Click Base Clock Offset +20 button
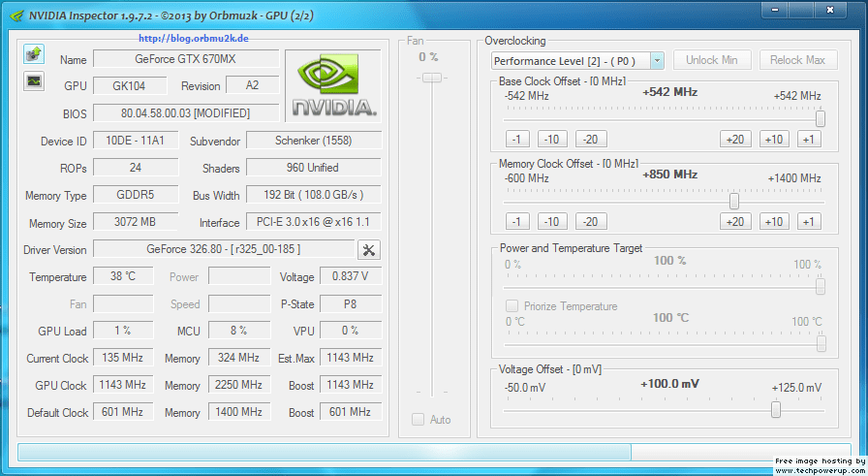868x476 pixels. click(735, 139)
